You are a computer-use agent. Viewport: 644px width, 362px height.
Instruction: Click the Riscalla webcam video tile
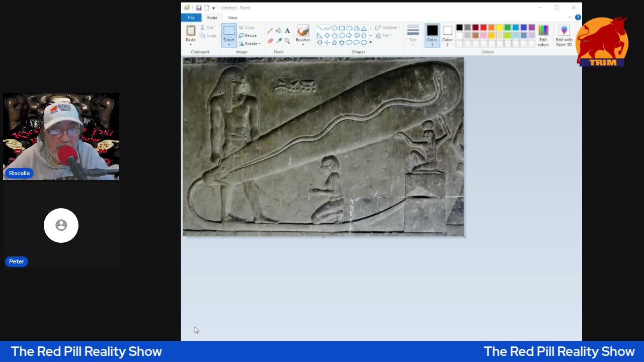pyautogui.click(x=61, y=136)
